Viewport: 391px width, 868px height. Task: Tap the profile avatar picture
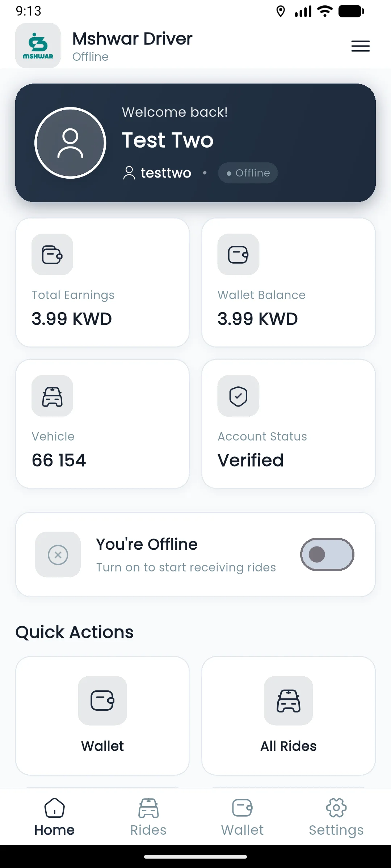point(70,143)
